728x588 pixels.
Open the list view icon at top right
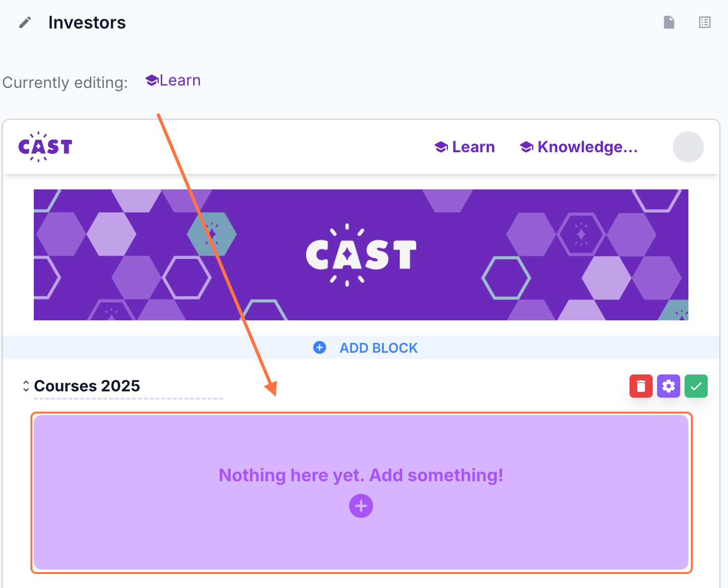pos(704,22)
